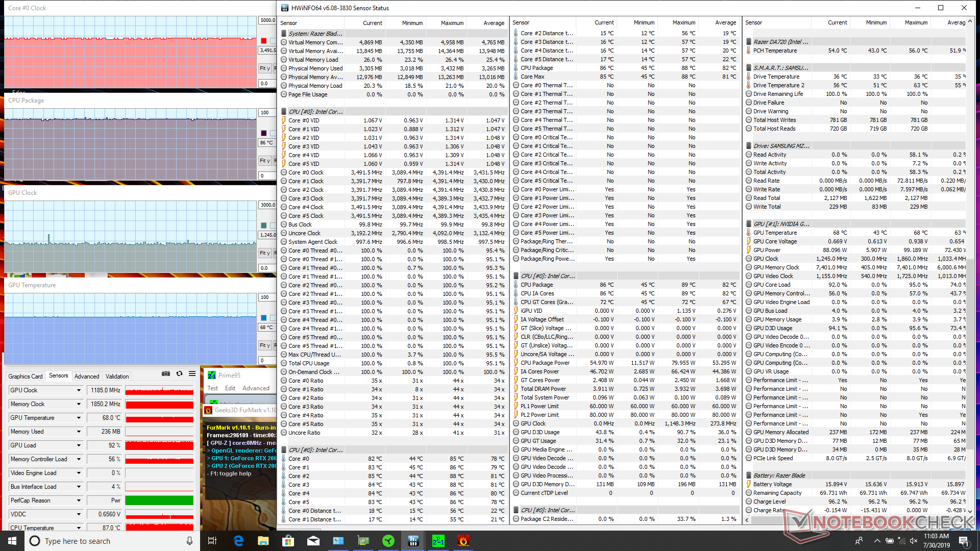Open the PerfCap Reason sensor dropdown
This screenshot has width=980, height=551.
pyautogui.click(x=79, y=500)
